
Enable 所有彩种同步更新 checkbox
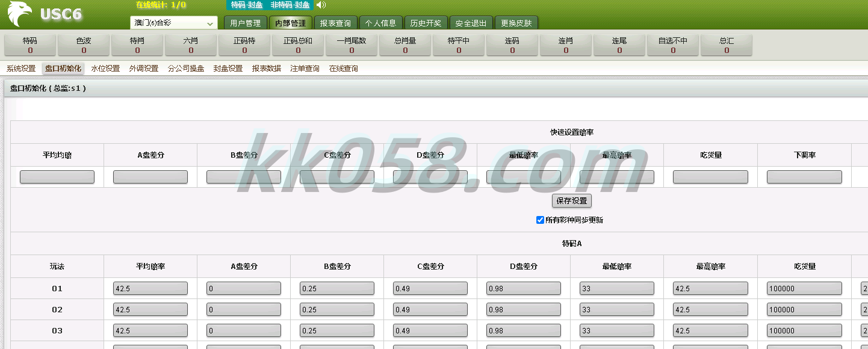coord(540,220)
